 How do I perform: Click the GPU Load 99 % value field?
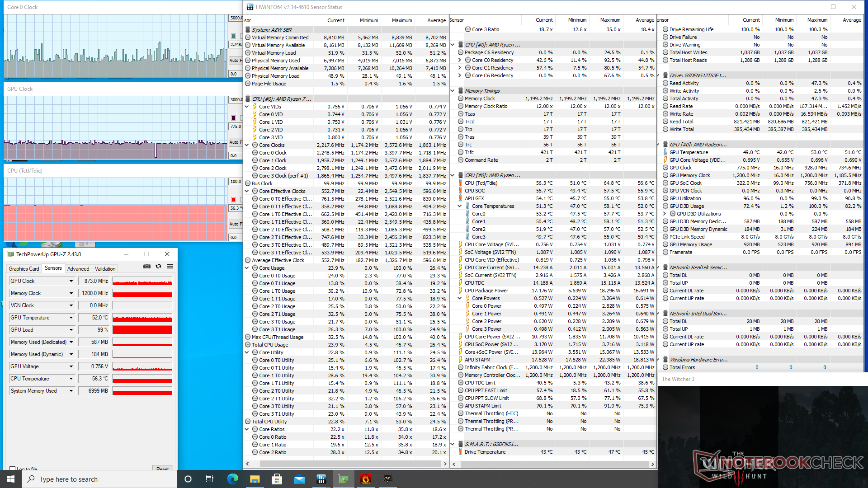(94, 330)
